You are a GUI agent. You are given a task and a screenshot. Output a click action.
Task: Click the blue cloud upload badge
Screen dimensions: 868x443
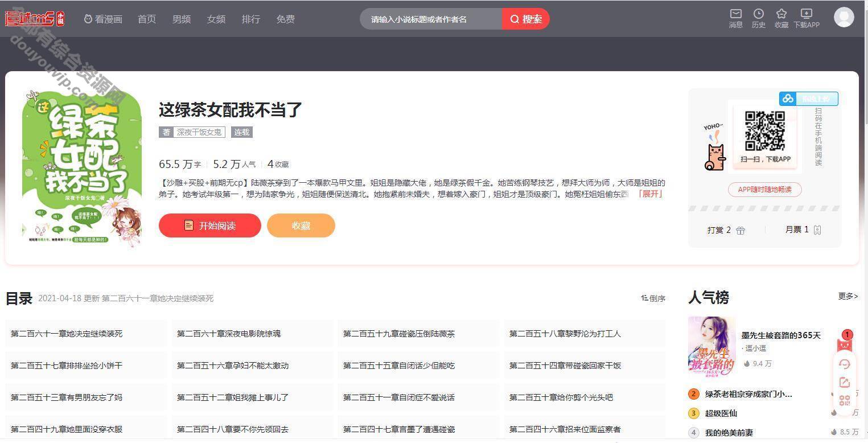808,99
